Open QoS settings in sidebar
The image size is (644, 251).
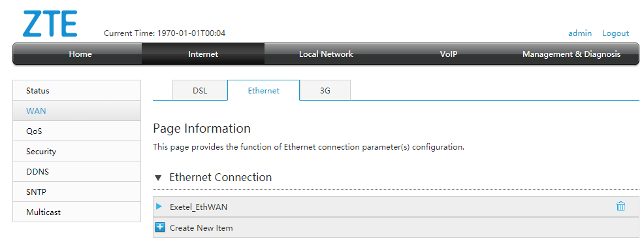tap(77, 131)
